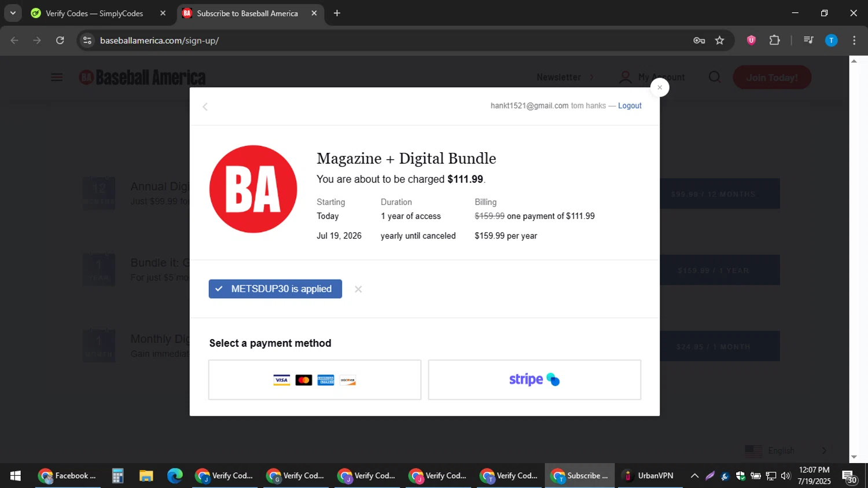
Task: Click the METSDUP30 is applied badge
Action: click(x=275, y=289)
